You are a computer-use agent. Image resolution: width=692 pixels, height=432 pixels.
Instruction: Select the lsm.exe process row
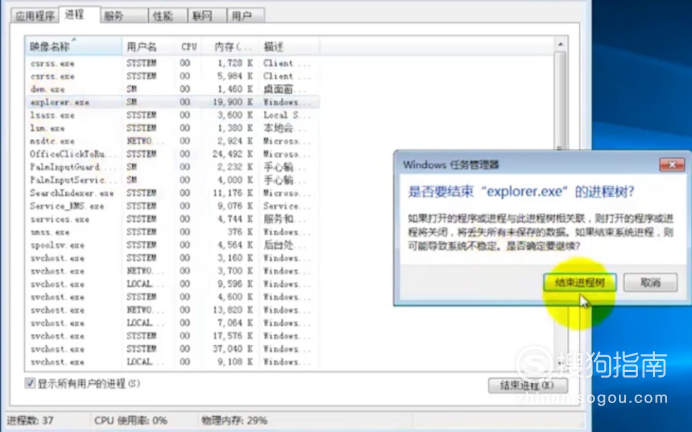pos(172,128)
